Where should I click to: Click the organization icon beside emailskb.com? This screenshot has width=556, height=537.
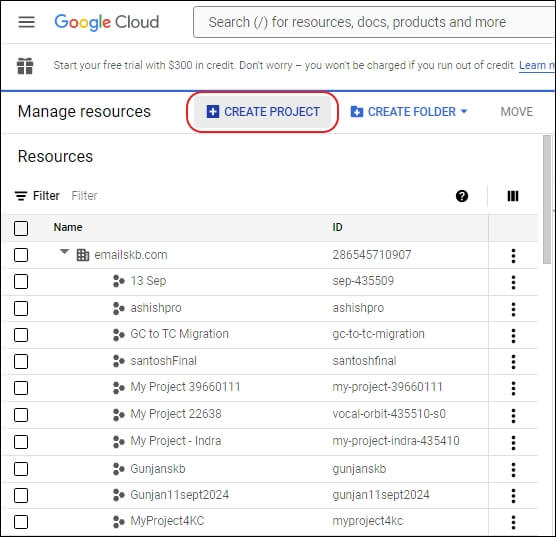point(83,255)
